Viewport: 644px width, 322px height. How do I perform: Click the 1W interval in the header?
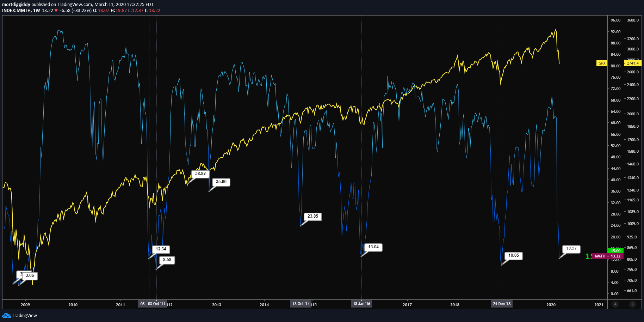pyautogui.click(x=37, y=11)
